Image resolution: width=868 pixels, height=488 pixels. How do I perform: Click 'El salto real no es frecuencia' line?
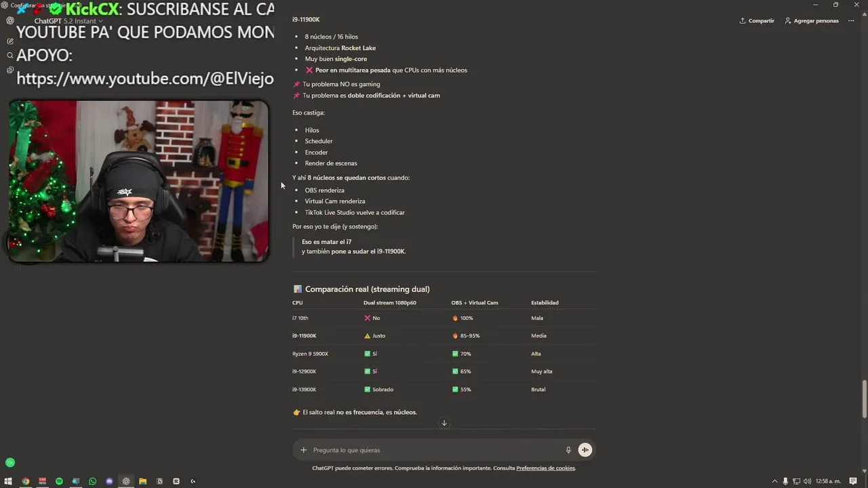[359, 412]
